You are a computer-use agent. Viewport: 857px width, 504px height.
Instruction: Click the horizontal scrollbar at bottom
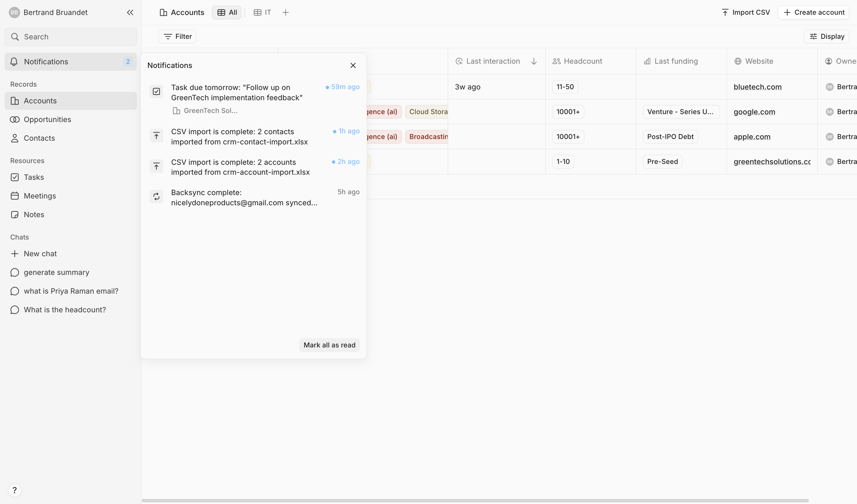[475, 500]
